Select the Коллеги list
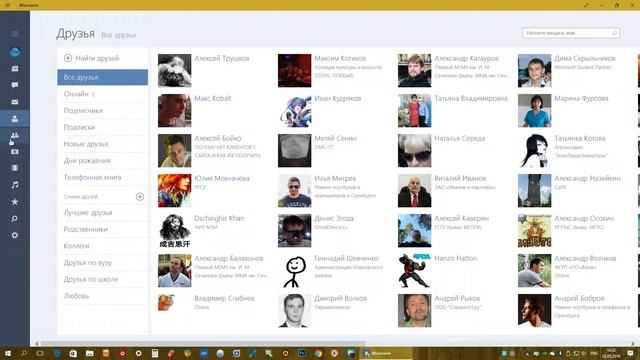The image size is (640, 360). coord(102,246)
